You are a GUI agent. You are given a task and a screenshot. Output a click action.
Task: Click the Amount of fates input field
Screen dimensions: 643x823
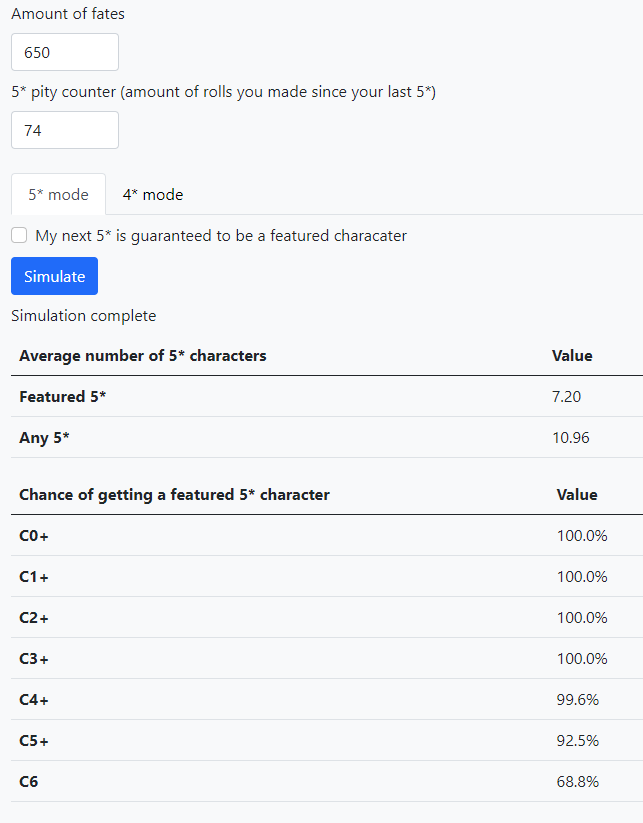tap(65, 52)
